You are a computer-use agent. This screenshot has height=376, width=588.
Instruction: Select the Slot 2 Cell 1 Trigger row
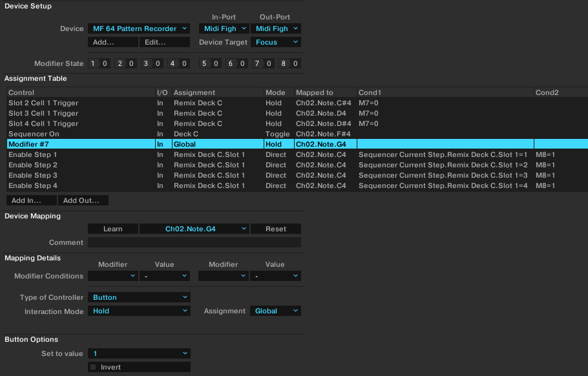coord(297,103)
